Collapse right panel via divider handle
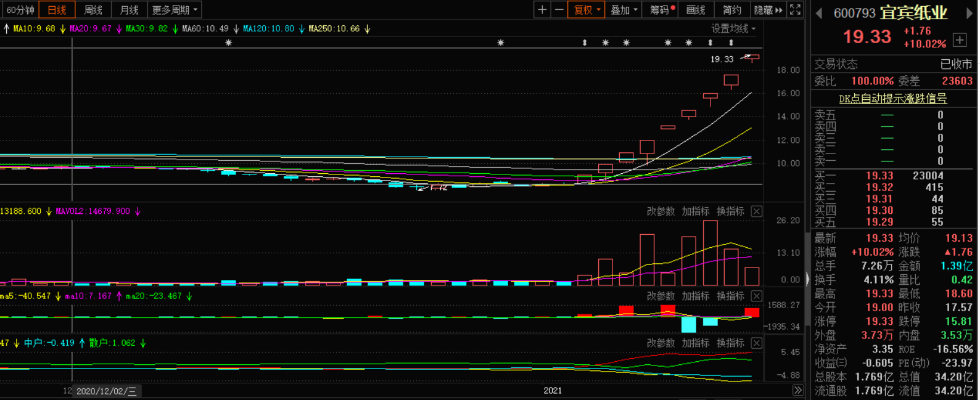Image resolution: width=980 pixels, height=400 pixels. [x=808, y=279]
